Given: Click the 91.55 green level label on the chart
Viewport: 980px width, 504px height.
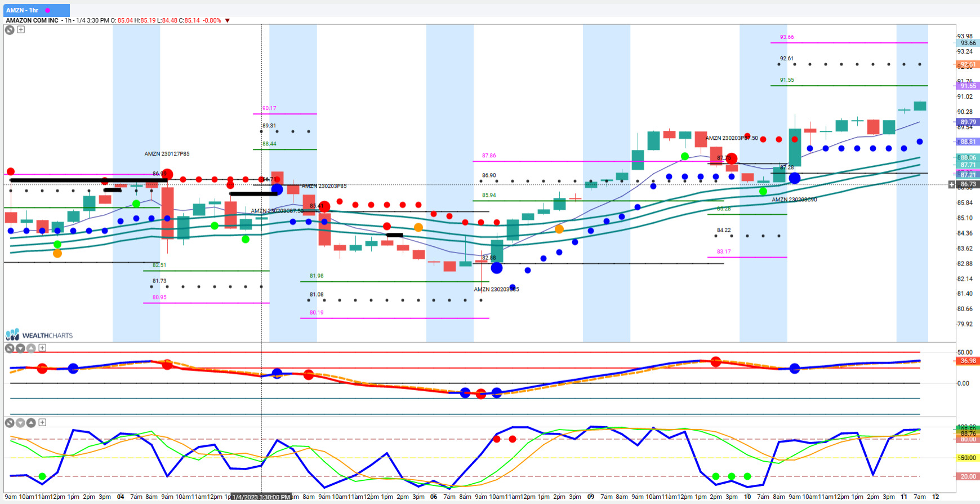Looking at the screenshot, I should 787,80.
